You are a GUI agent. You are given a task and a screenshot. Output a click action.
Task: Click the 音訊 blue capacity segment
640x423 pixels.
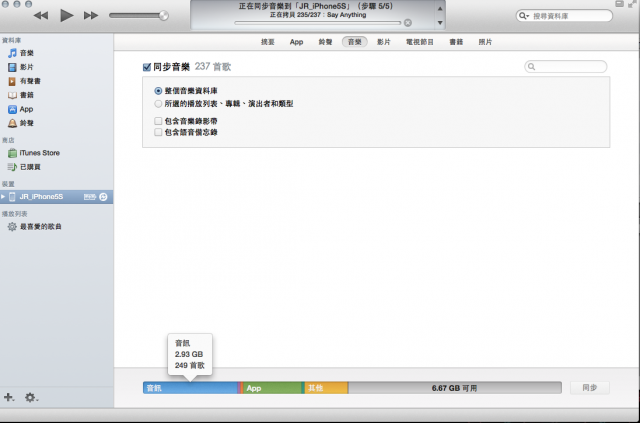tap(190, 388)
